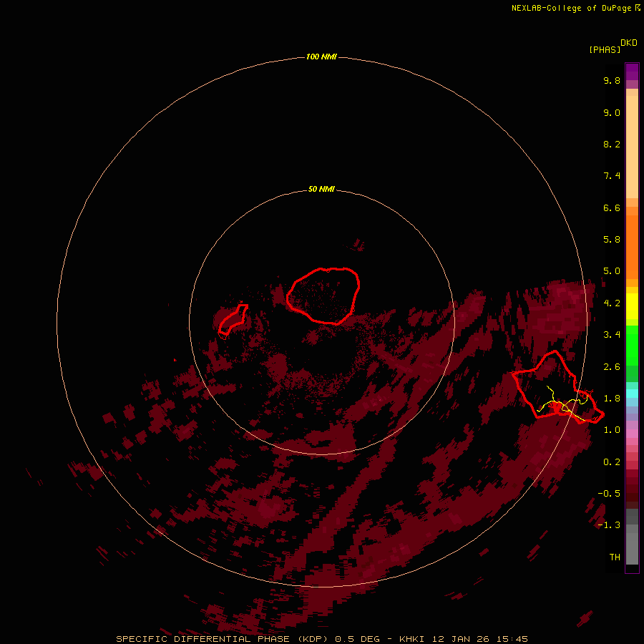644x644 pixels.
Task: Click the 7.4 scale value label
Action: [612, 176]
